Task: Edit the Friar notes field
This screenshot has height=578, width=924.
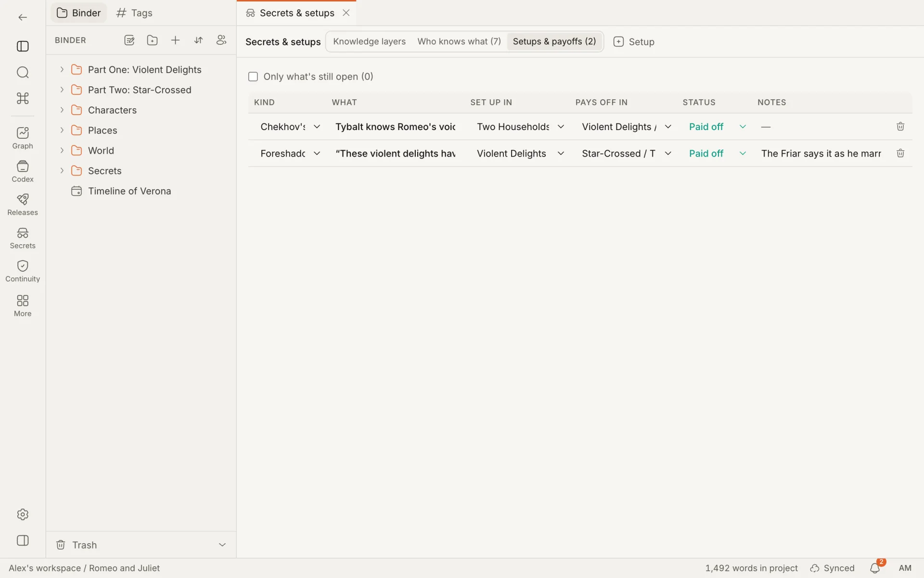Action: coord(821,154)
